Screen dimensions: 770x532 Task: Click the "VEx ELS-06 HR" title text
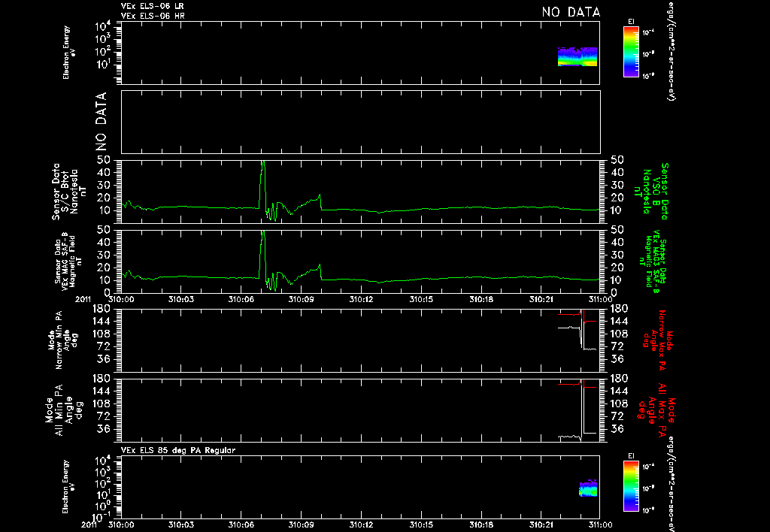(x=153, y=16)
